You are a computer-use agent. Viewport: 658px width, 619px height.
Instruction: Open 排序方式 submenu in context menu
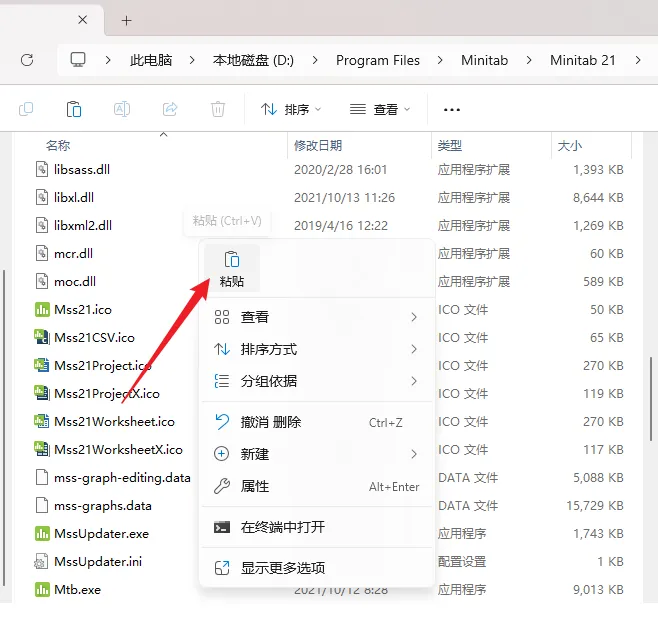tap(317, 349)
